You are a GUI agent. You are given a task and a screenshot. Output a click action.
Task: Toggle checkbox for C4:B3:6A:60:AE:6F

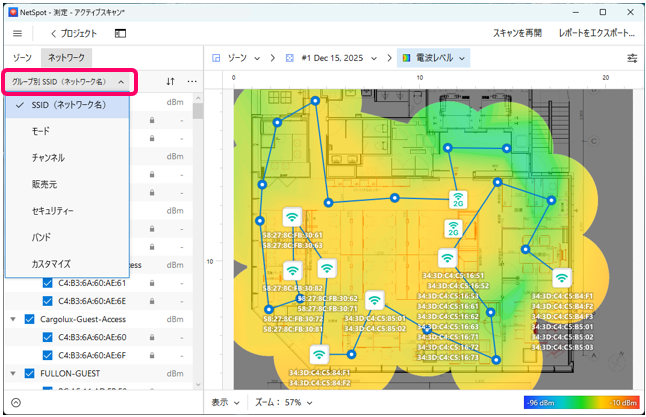(48, 355)
